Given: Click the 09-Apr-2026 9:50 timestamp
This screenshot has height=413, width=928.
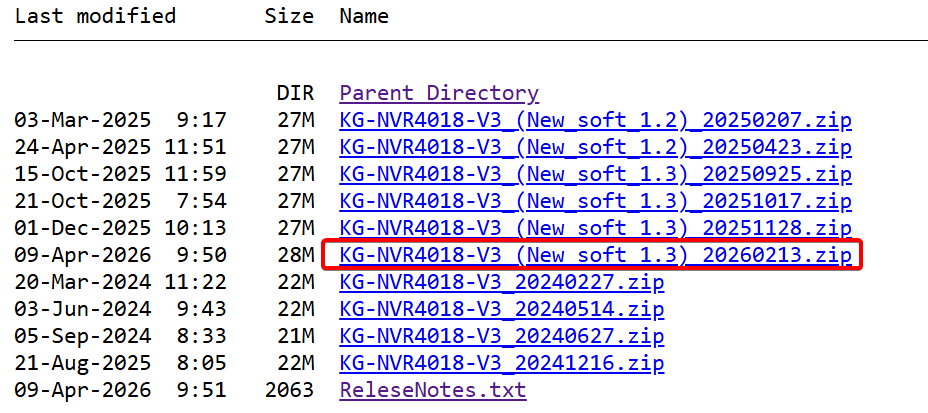Looking at the screenshot, I should click(120, 255).
